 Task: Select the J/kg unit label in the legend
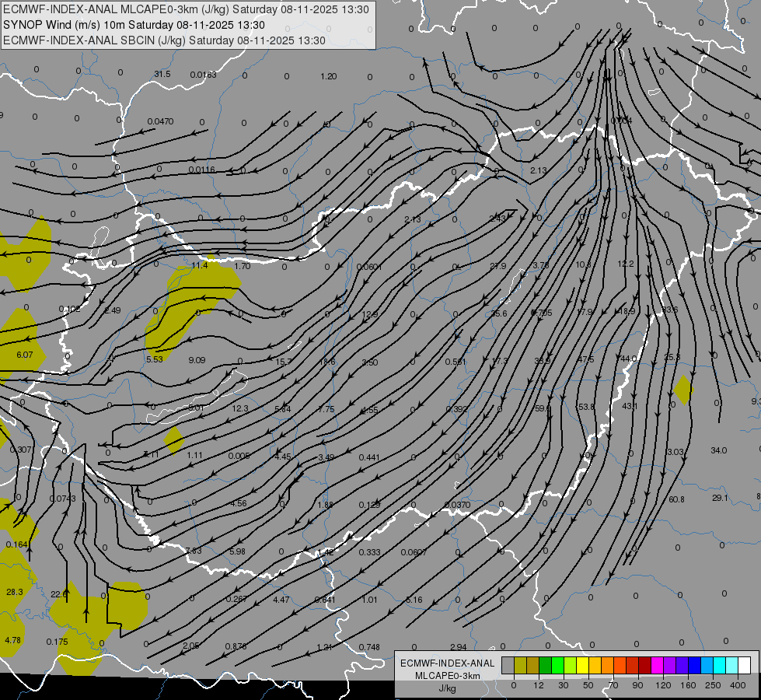[447, 688]
